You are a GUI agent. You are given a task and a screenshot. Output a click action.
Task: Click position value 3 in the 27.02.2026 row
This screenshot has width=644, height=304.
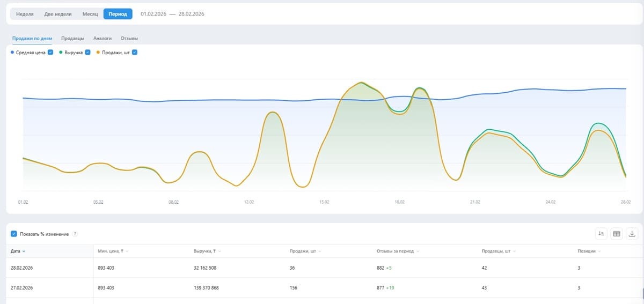pyautogui.click(x=579, y=287)
